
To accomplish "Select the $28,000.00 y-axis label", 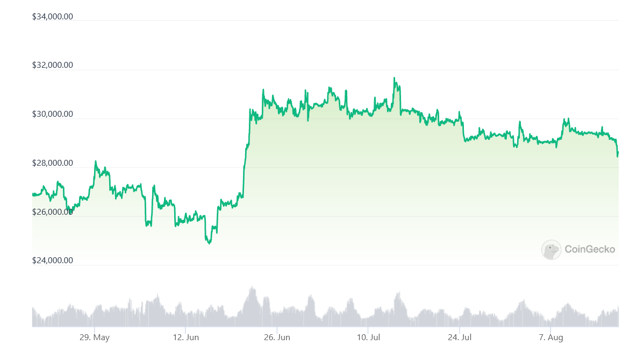I will click(x=53, y=163).
